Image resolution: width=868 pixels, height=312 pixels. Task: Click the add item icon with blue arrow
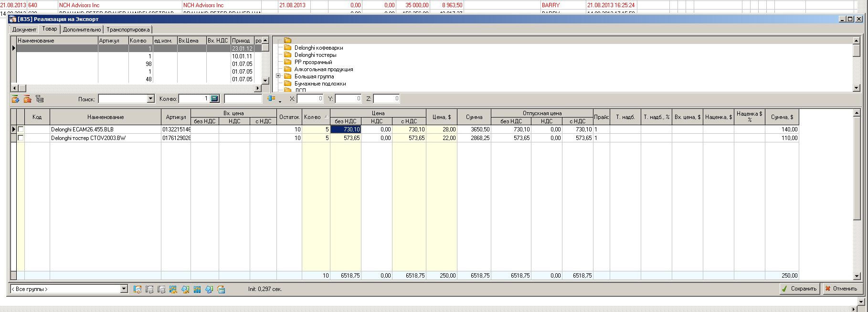[x=15, y=99]
